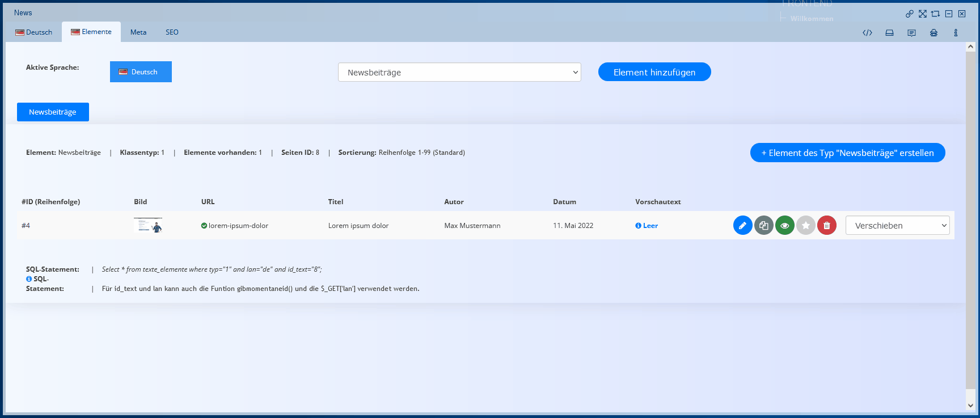This screenshot has width=980, height=418.
Task: Click '+ Element des Typ Newsbeiträge erstellen'
Action: [847, 153]
